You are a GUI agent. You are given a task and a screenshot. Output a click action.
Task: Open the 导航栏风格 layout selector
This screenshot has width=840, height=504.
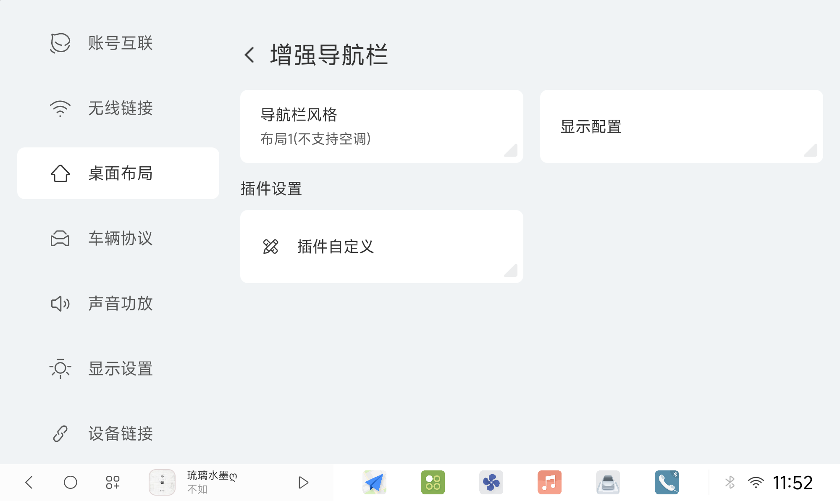click(381, 125)
